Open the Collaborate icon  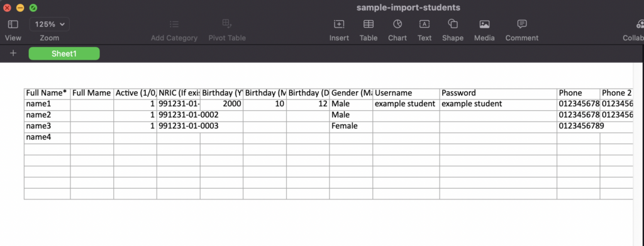640,25
